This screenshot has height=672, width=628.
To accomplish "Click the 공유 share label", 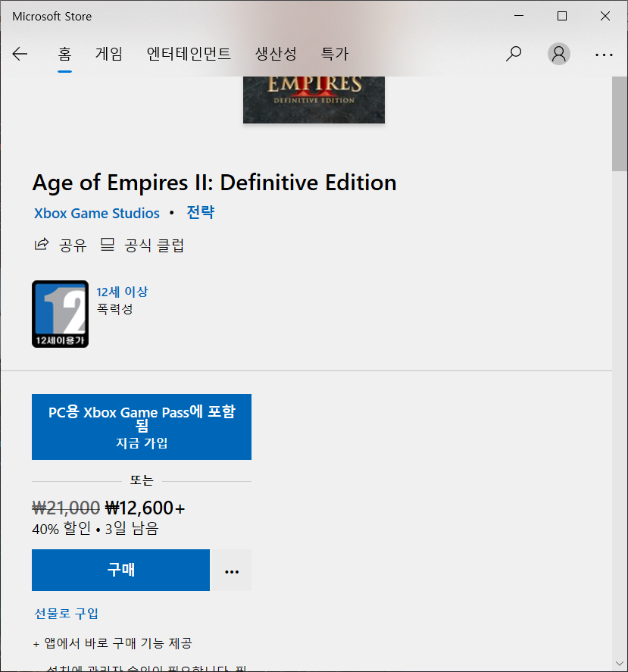I will pyautogui.click(x=73, y=245).
